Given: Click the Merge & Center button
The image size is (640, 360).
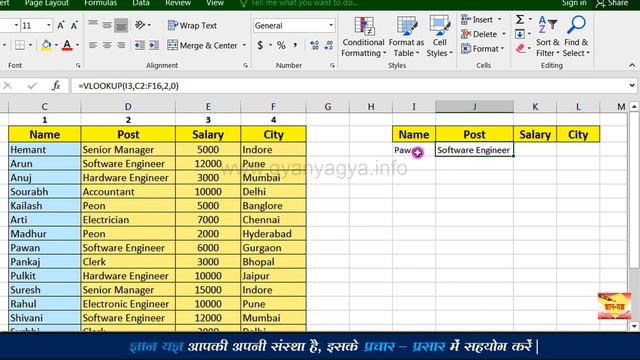Looking at the screenshot, I should [202, 45].
